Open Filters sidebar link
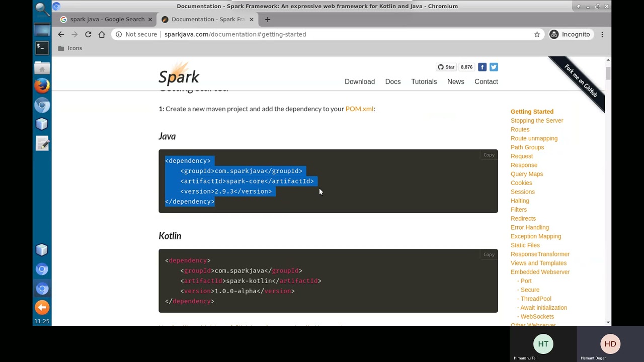Image resolution: width=644 pixels, height=362 pixels. click(x=519, y=210)
